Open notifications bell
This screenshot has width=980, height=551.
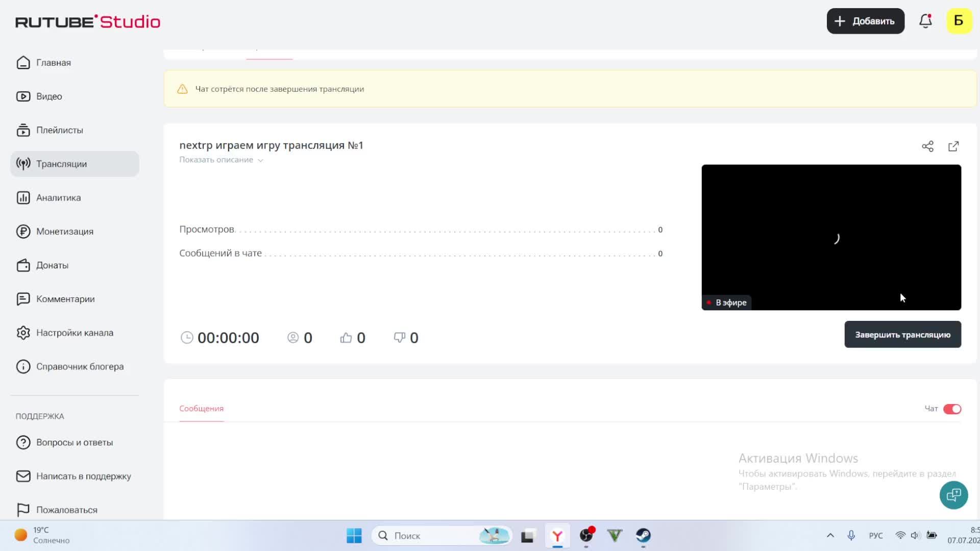pos(925,21)
